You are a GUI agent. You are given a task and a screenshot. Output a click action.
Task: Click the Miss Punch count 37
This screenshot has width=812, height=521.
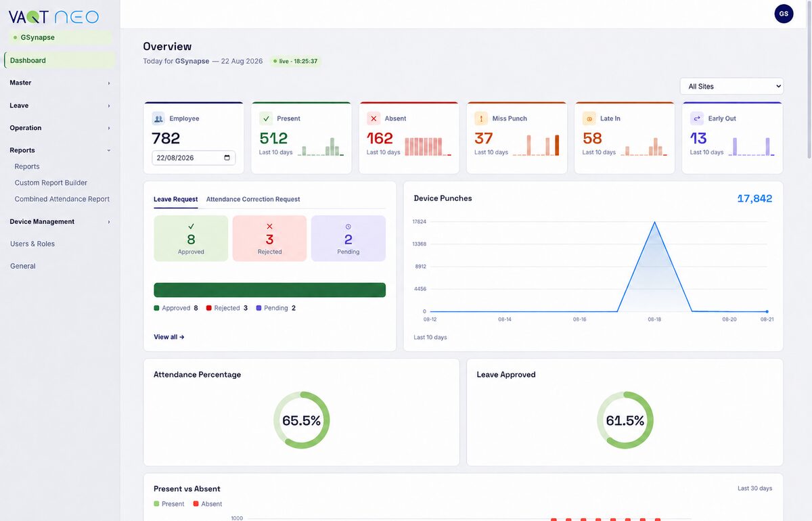483,138
